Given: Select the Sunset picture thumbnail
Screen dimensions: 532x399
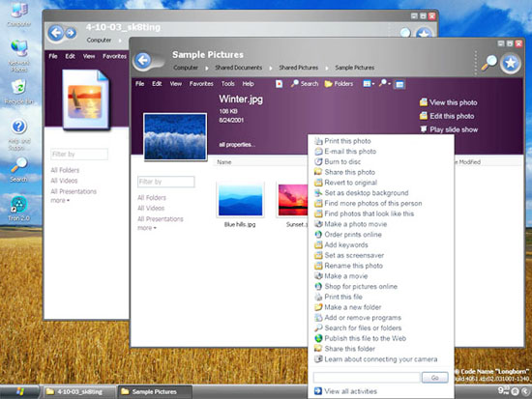Looking at the screenshot, I should point(292,200).
